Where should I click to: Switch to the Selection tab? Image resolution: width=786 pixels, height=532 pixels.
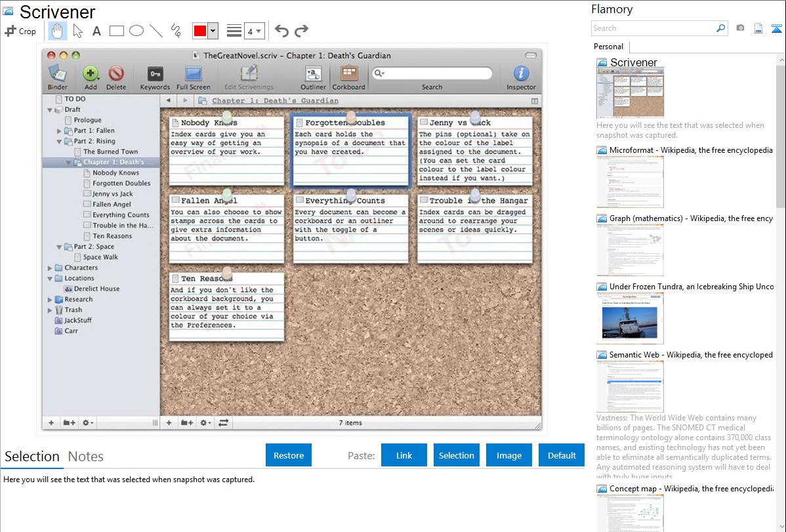[32, 457]
